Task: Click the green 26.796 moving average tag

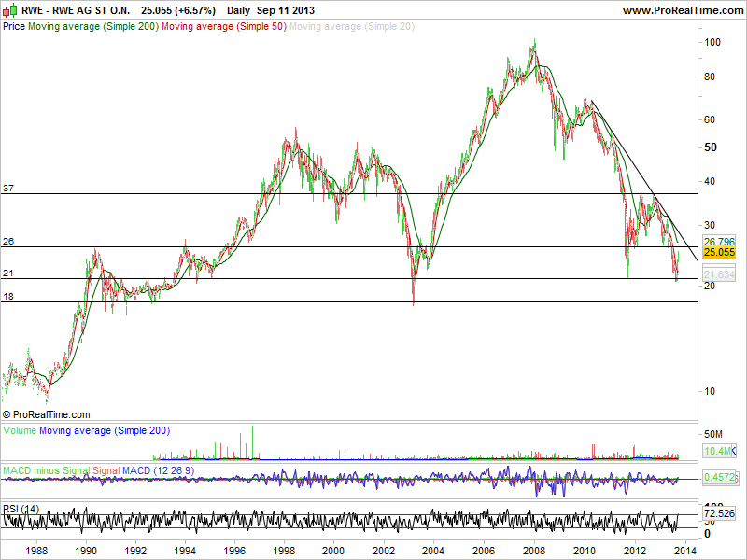Action: click(x=719, y=242)
